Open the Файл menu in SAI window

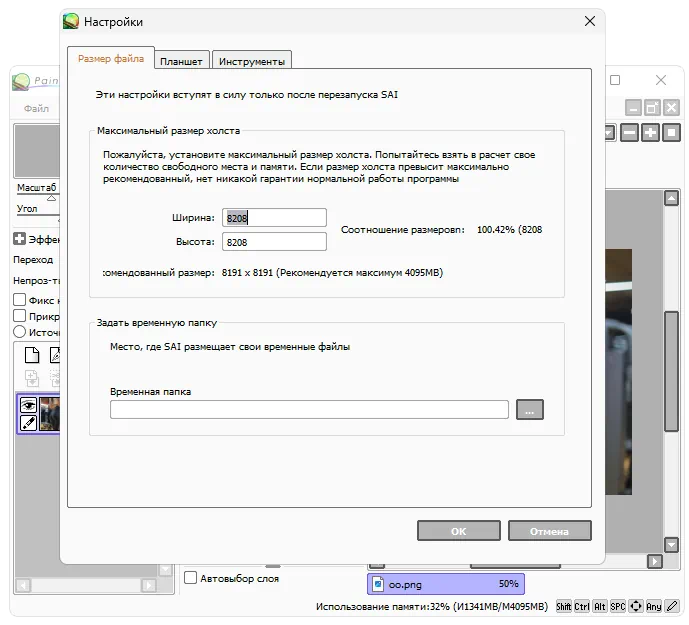coord(36,108)
